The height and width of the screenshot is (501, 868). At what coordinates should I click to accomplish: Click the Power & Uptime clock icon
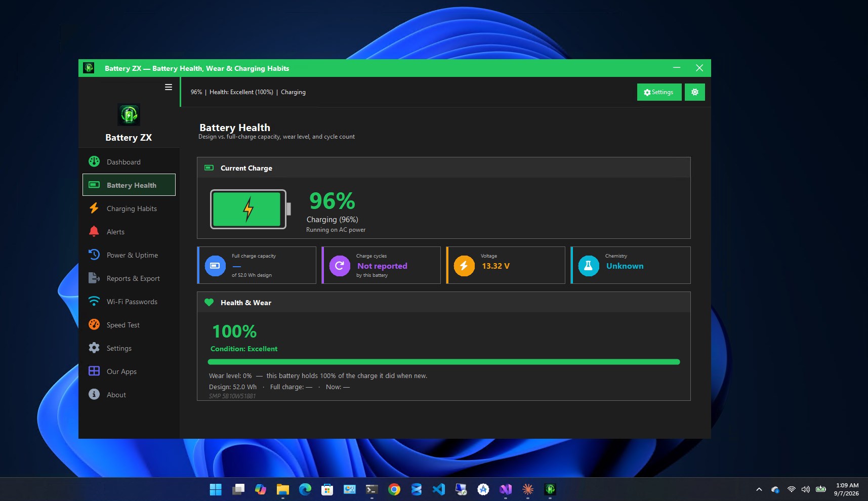tap(94, 255)
